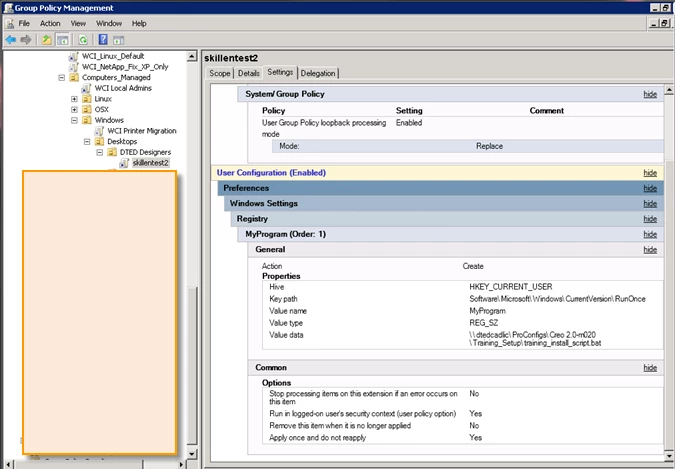The width and height of the screenshot is (675, 469).
Task: Hide the General section
Action: pyautogui.click(x=650, y=250)
